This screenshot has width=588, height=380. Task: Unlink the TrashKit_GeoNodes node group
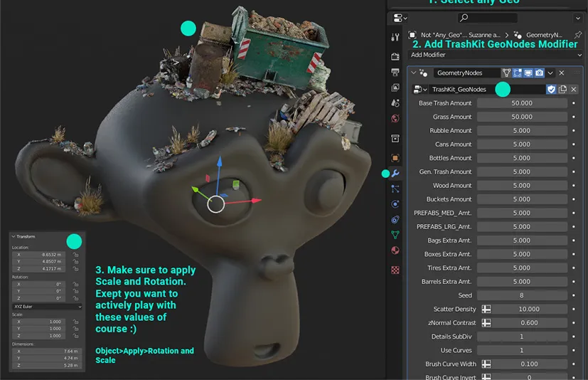573,90
